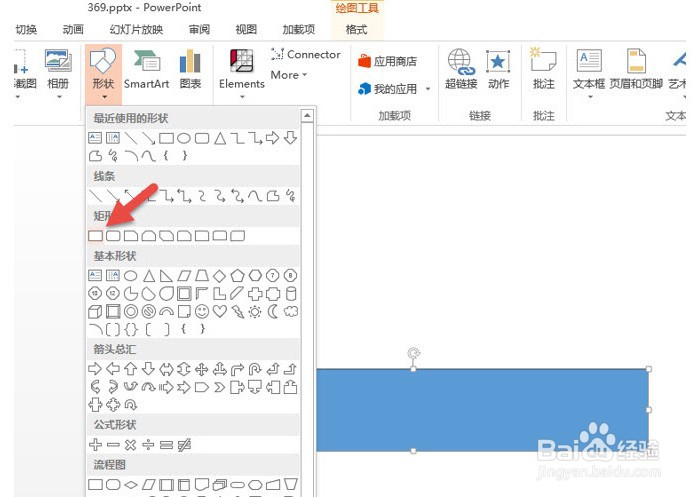Select the blue rectangle on the slide
Screen dimensions: 700x497
[483, 410]
